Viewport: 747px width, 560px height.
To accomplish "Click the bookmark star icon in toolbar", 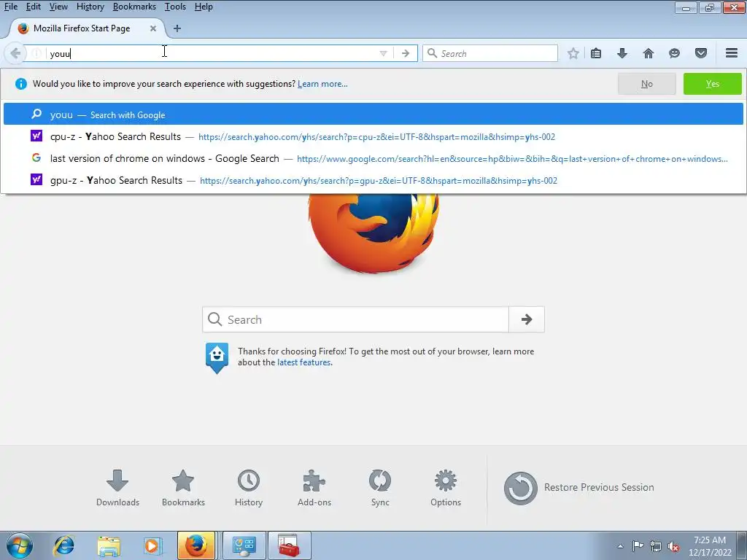I will tap(573, 53).
